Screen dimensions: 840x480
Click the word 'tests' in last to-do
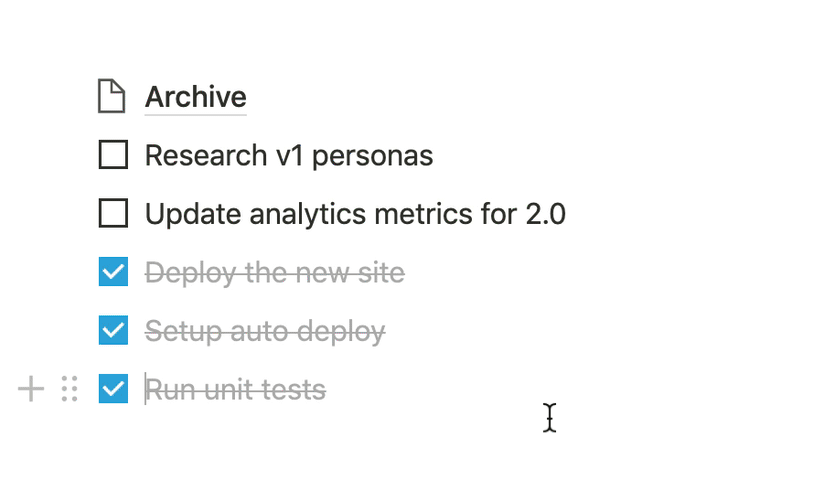coord(293,390)
